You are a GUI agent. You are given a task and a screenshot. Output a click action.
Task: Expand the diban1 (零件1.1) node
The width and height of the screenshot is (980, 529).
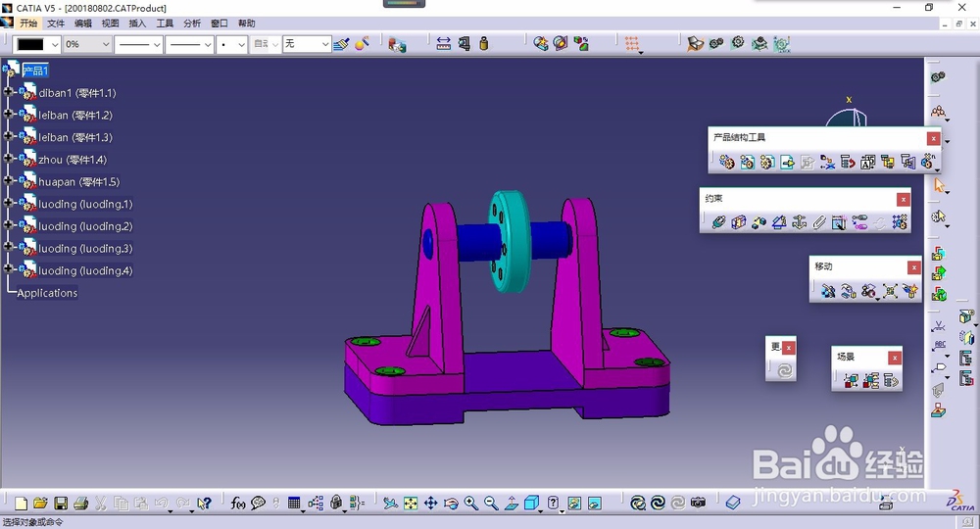point(8,92)
